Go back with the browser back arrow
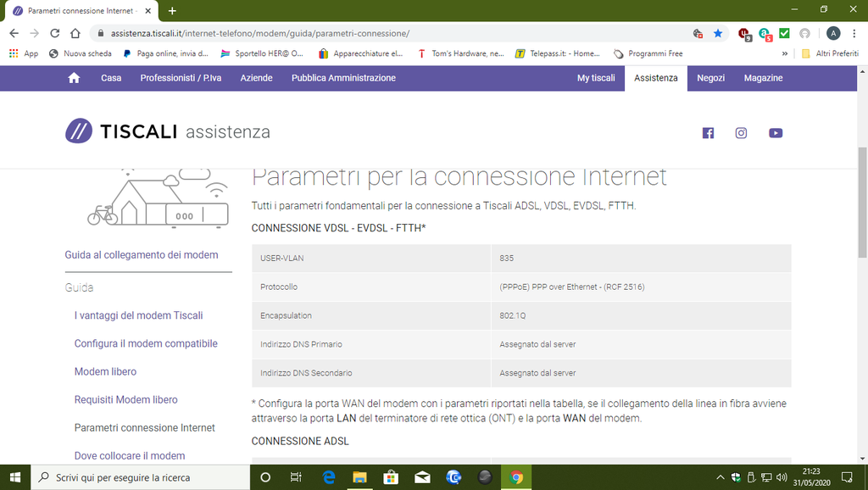868x490 pixels. (x=14, y=33)
